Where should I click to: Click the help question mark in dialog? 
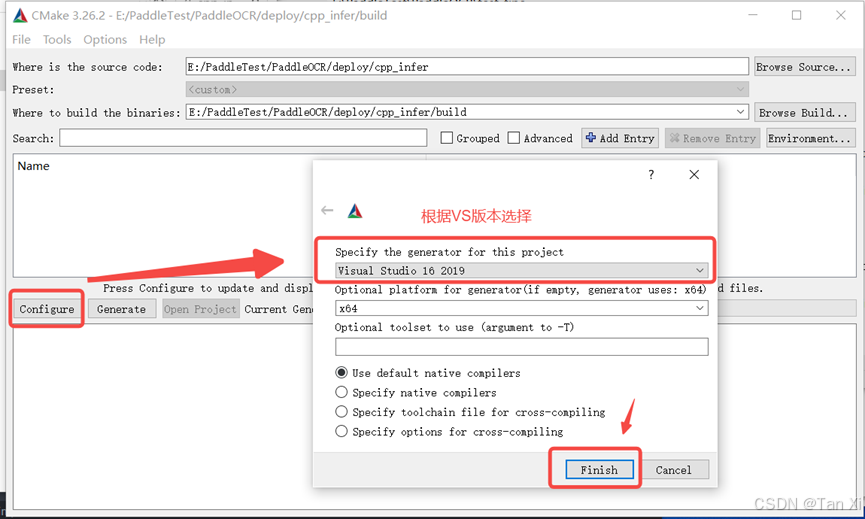click(651, 175)
